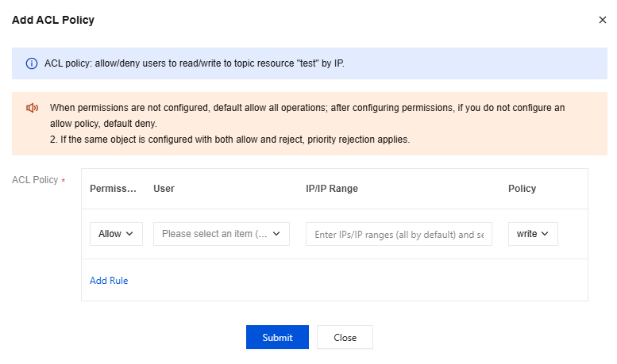
Task: Click the User column header
Action: (164, 189)
